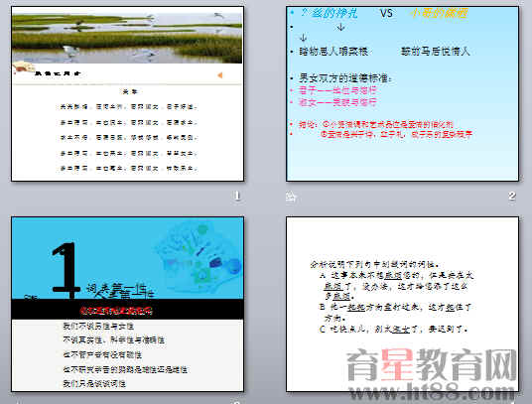Select the light-blue VS comparison slide
This screenshot has height=404, width=532.
pyautogui.click(x=402, y=93)
